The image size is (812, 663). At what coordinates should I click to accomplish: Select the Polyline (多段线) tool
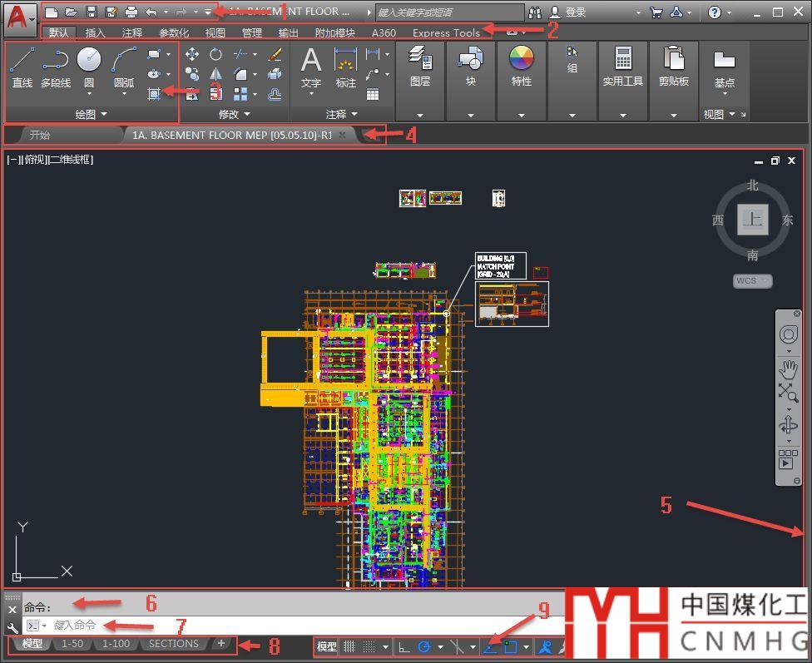[x=56, y=60]
